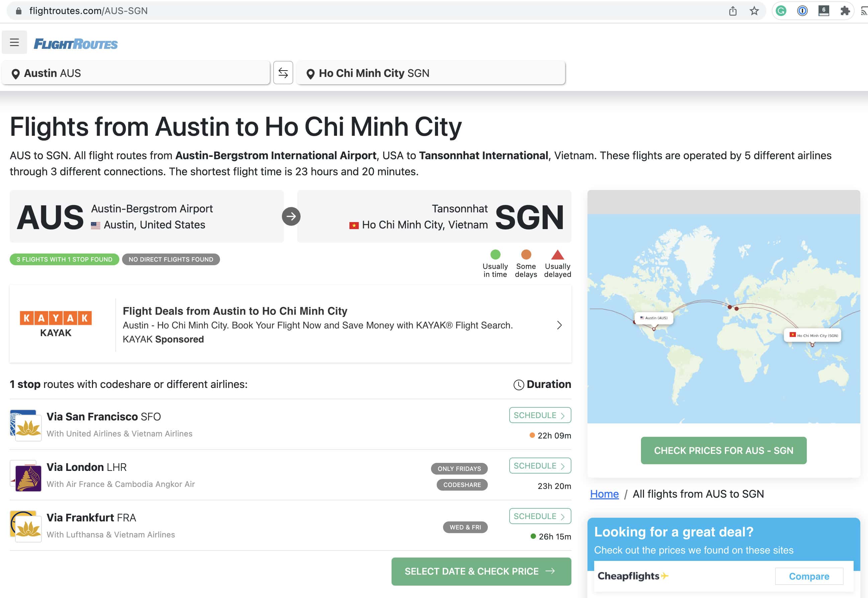Click the WED & FRI tag
This screenshot has width=868, height=598.
[465, 527]
